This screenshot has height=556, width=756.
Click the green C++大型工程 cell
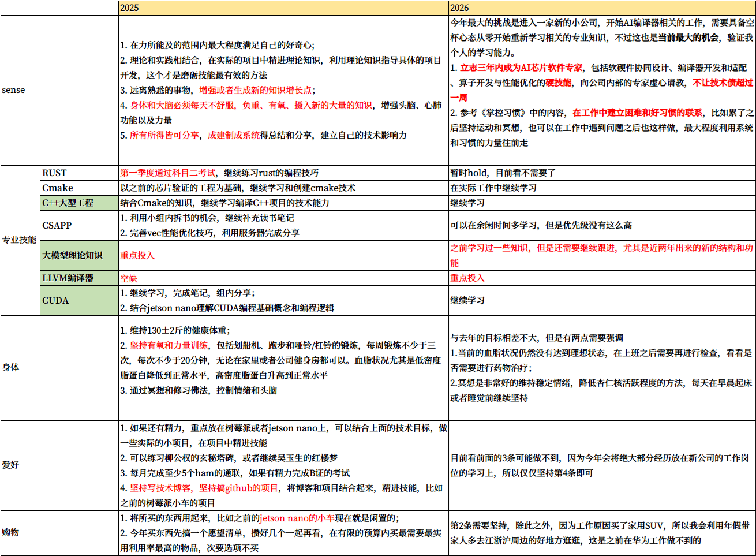click(78, 203)
